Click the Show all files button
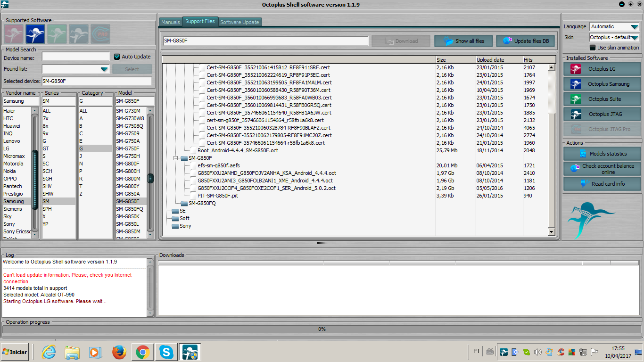 click(x=463, y=41)
